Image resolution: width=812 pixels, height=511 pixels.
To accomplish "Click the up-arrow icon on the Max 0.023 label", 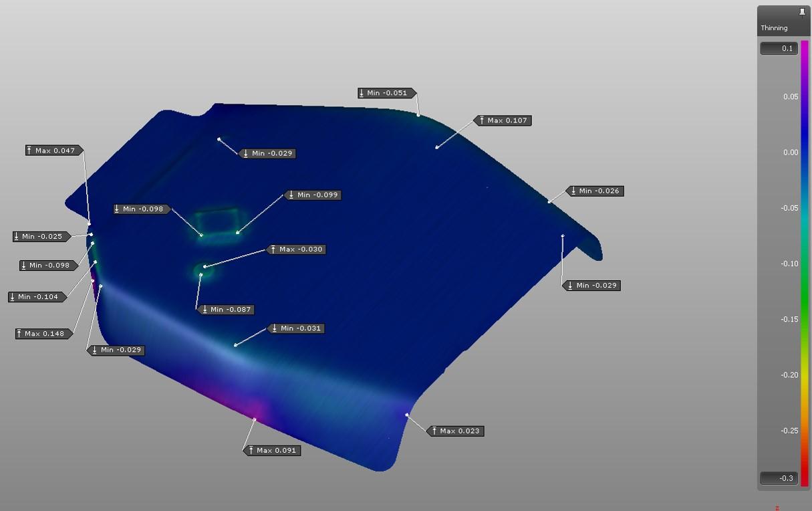I will pyautogui.click(x=434, y=431).
